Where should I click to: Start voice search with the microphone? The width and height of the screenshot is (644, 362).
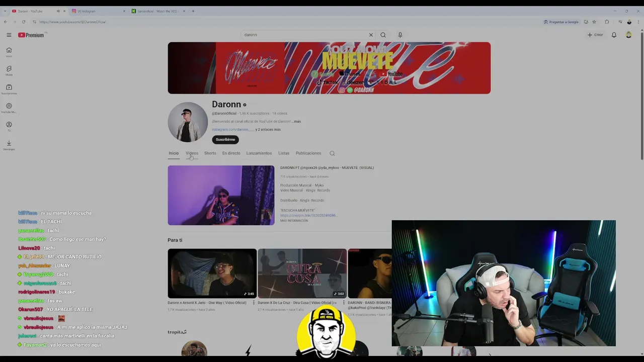coord(400,35)
